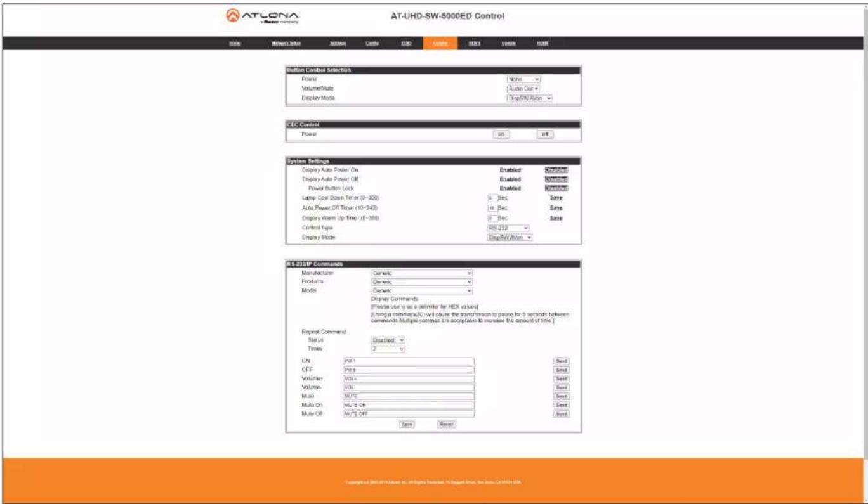
Task: Open the Control Type RS-232 dropdown
Action: [508, 228]
